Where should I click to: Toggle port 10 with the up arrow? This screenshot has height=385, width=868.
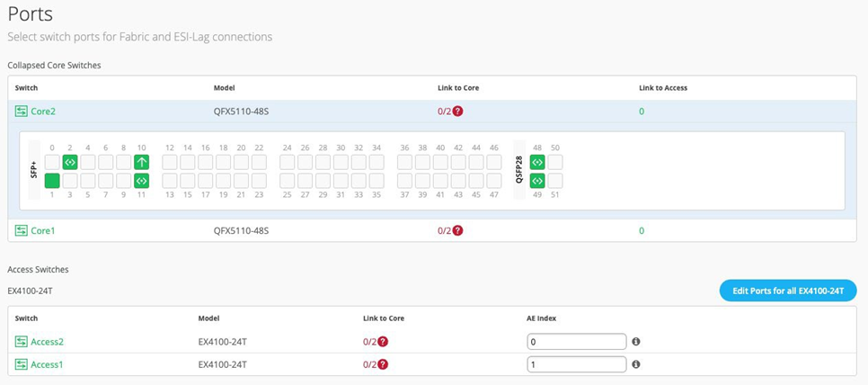(x=141, y=162)
